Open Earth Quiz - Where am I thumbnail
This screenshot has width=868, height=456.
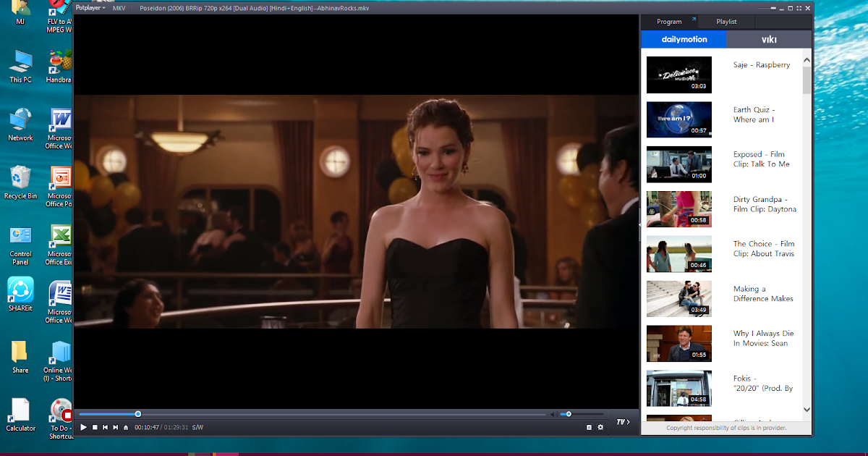(678, 119)
